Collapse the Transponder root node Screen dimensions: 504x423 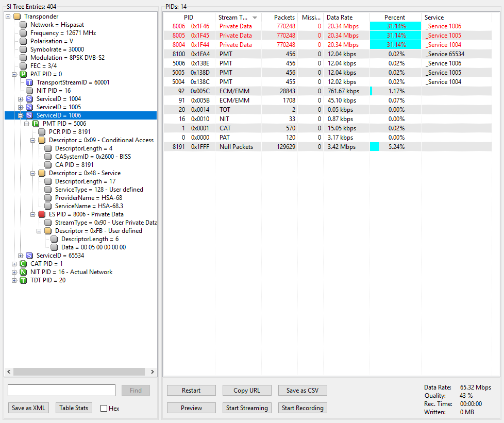coord(8,16)
